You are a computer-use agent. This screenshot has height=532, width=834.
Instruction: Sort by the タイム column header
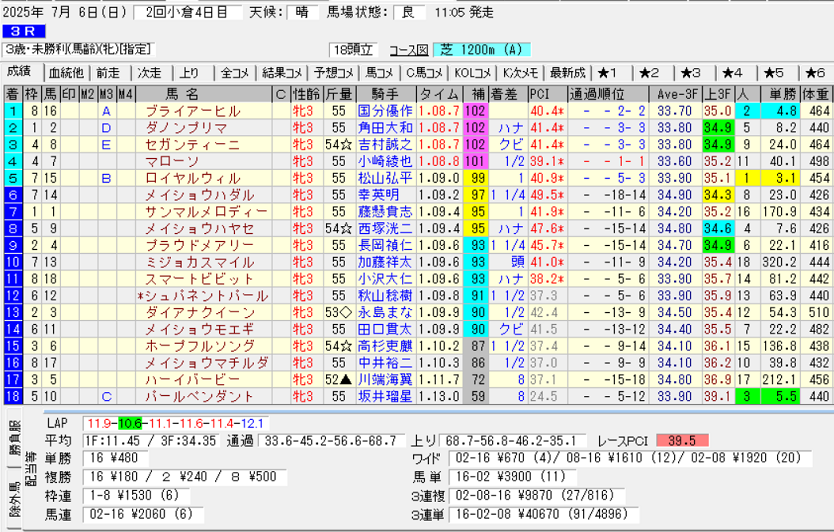click(439, 94)
